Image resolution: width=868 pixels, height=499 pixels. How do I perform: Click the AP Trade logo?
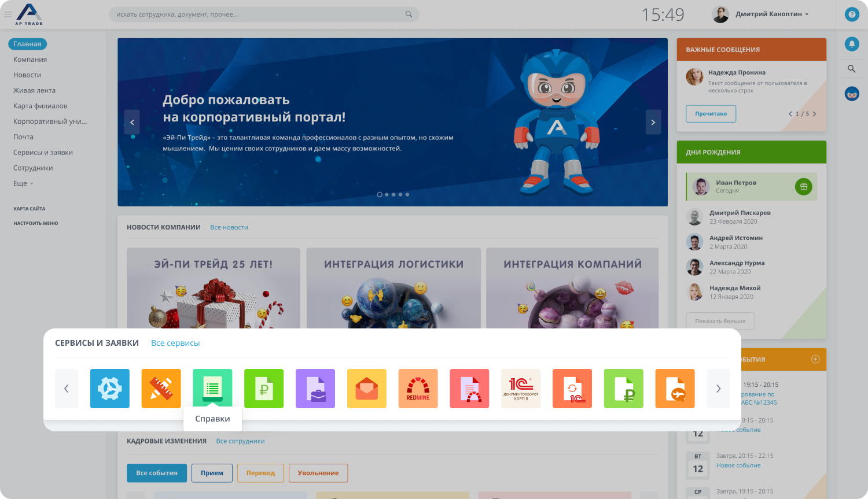pyautogui.click(x=29, y=14)
